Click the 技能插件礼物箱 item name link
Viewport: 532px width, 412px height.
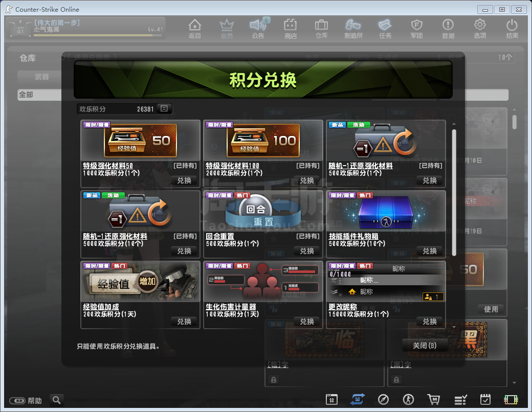(x=353, y=236)
